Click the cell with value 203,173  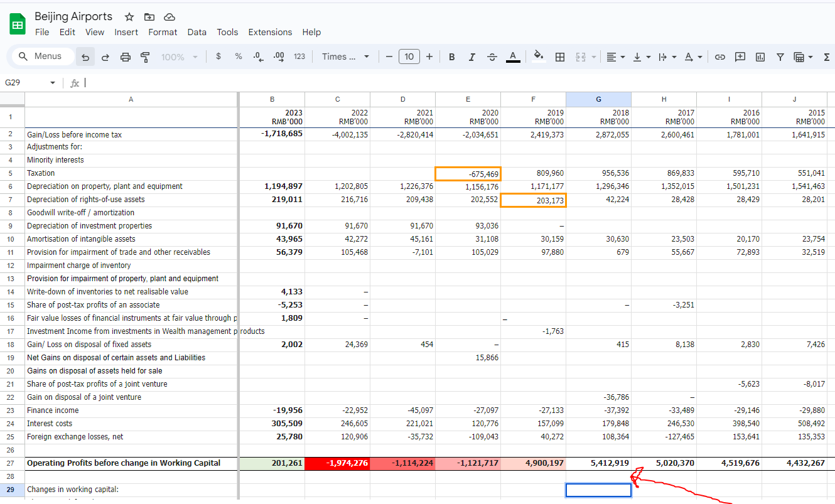[x=533, y=200]
